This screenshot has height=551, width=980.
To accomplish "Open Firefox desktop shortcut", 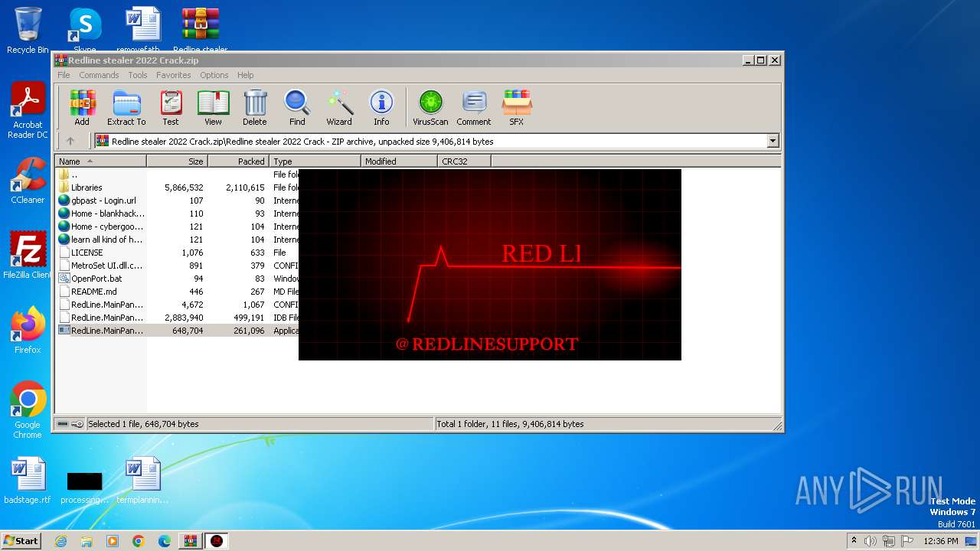I will coord(28,331).
